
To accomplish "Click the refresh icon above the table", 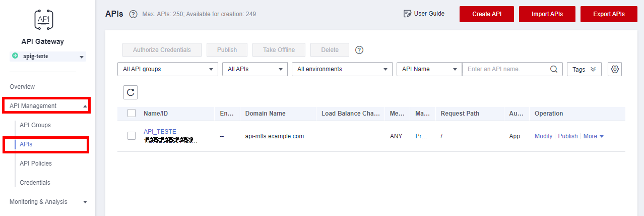I will pyautogui.click(x=131, y=92).
